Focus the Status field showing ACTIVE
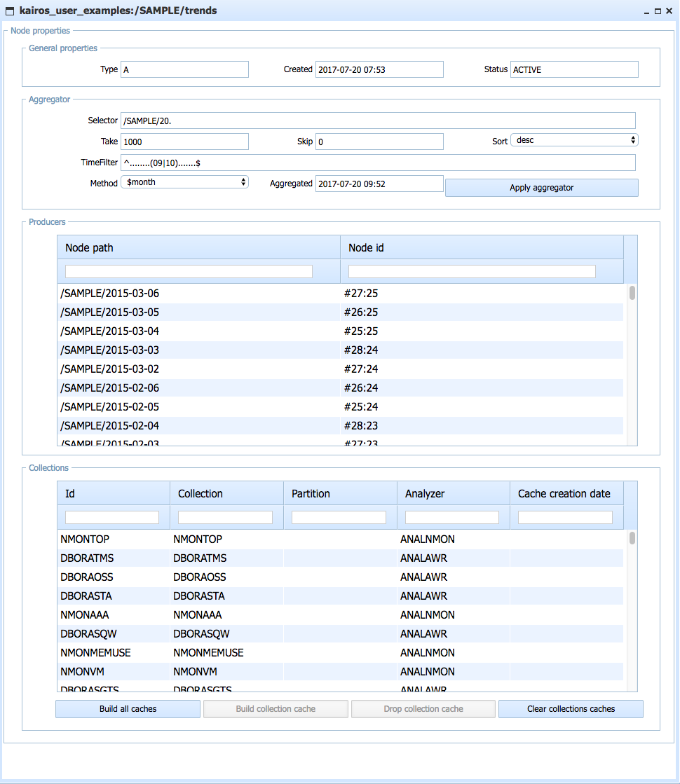 [x=574, y=69]
